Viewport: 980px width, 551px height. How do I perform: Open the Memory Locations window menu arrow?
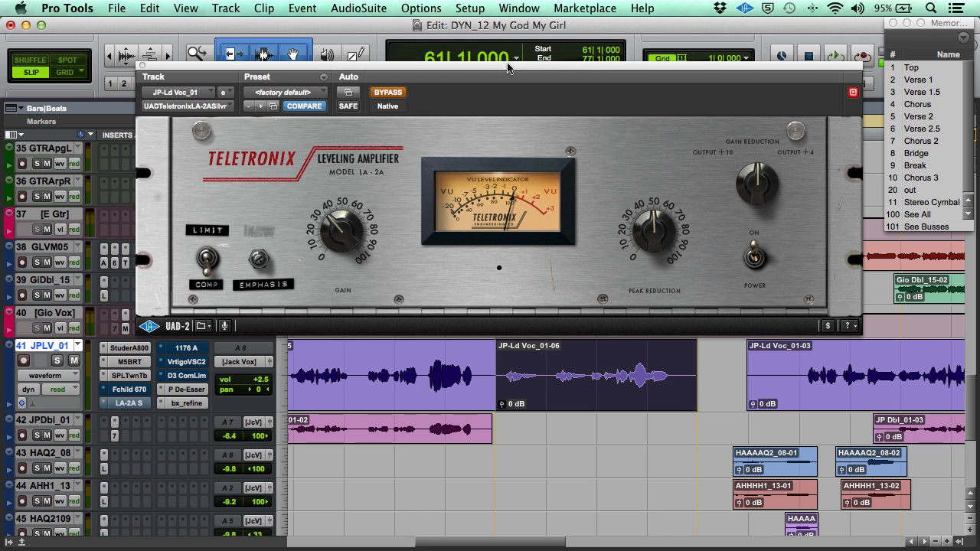(x=965, y=37)
